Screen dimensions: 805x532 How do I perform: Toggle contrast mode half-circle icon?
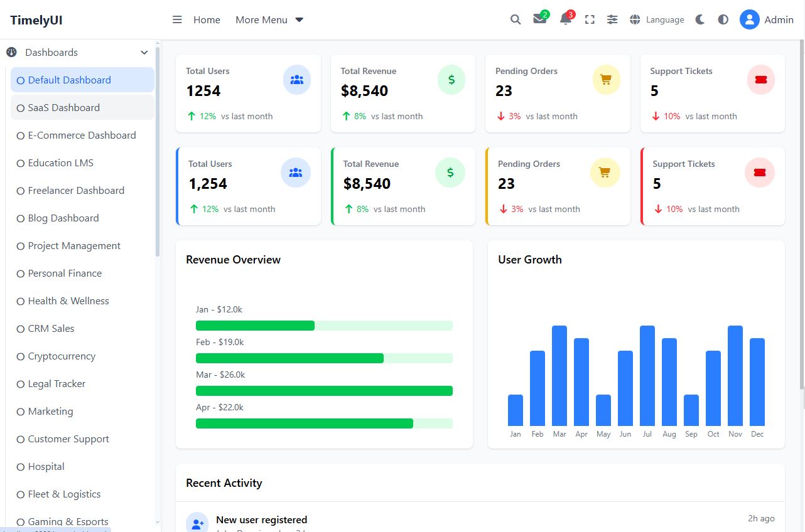pos(723,20)
